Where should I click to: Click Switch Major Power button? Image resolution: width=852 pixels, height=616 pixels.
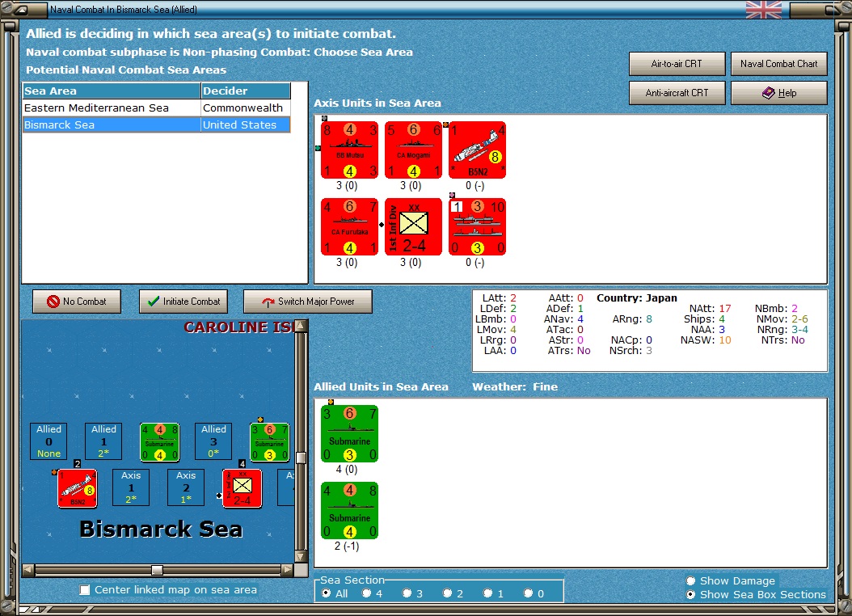pyautogui.click(x=307, y=302)
